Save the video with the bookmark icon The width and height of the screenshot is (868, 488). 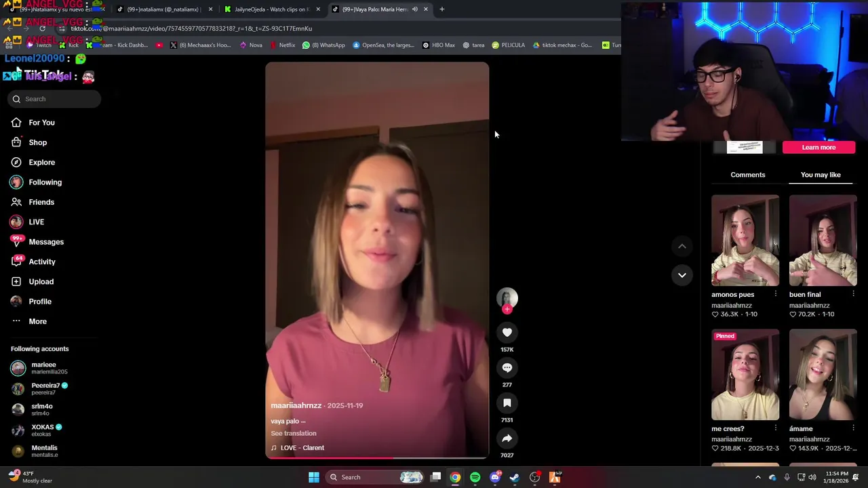[x=507, y=403]
